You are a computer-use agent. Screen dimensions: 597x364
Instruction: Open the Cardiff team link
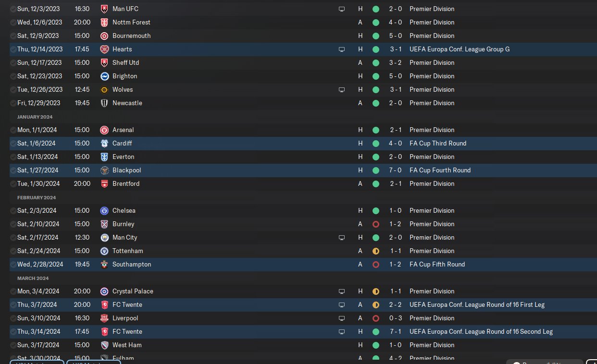pos(122,143)
